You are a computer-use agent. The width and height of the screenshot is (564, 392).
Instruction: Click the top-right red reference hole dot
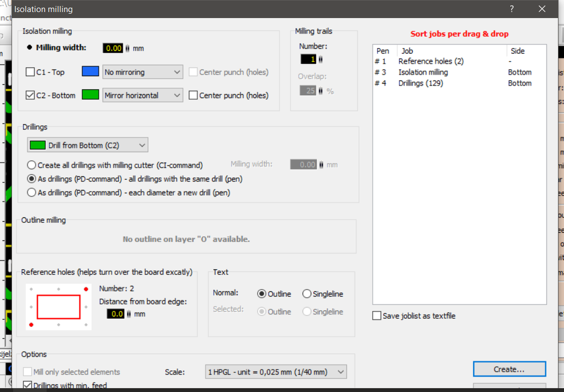pyautogui.click(x=86, y=289)
